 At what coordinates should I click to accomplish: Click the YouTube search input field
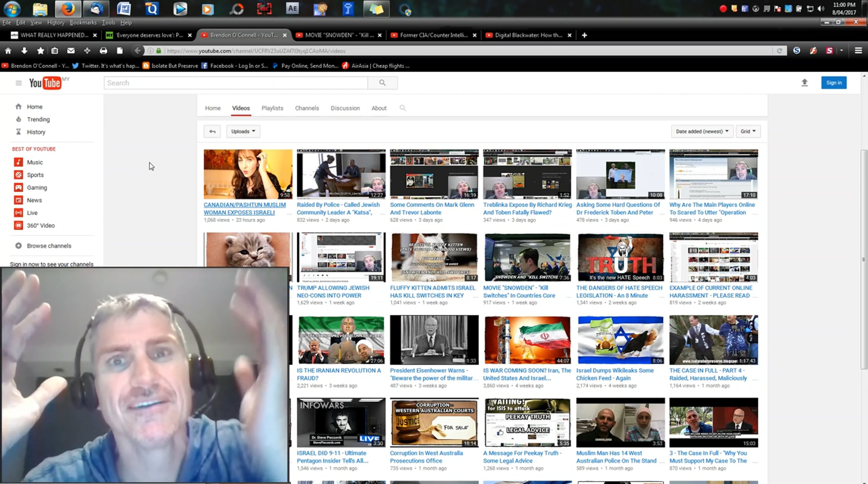coord(236,83)
